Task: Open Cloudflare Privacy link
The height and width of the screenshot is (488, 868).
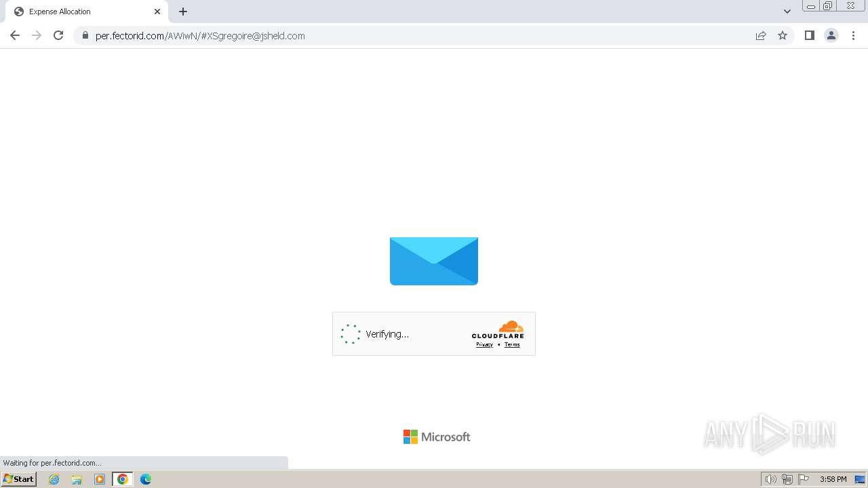Action: 484,344
